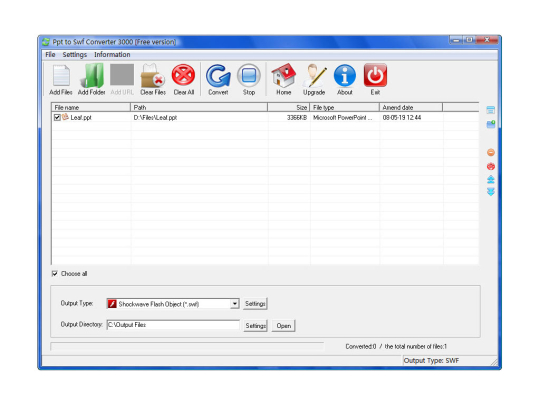Open the Information menu

pyautogui.click(x=112, y=55)
